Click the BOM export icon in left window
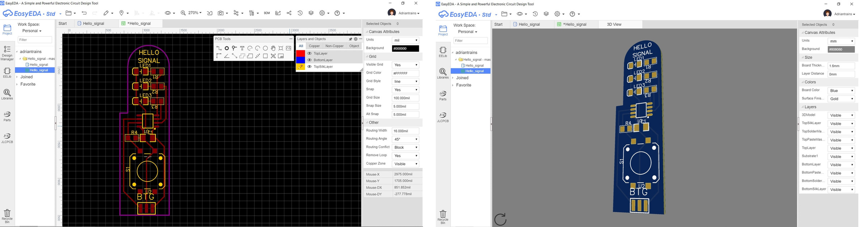Image resolution: width=868 pixels, height=227 pixels. [x=267, y=13]
